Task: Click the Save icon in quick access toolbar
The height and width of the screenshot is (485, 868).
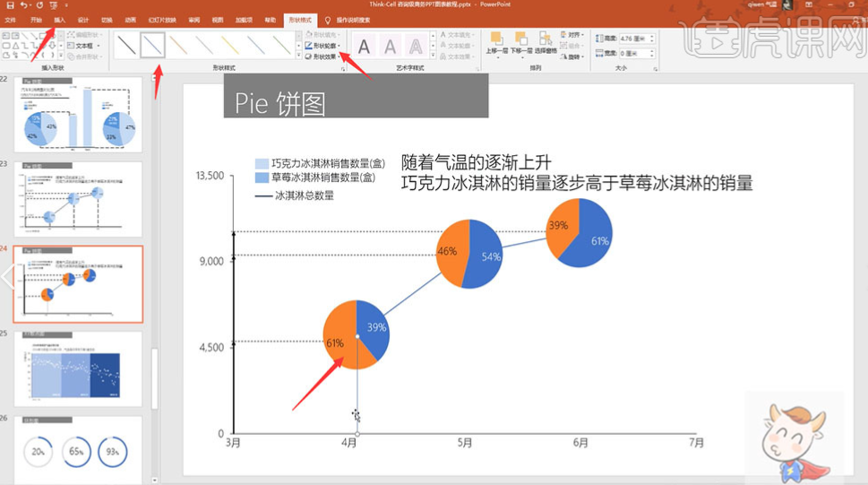Action: click(x=8, y=5)
